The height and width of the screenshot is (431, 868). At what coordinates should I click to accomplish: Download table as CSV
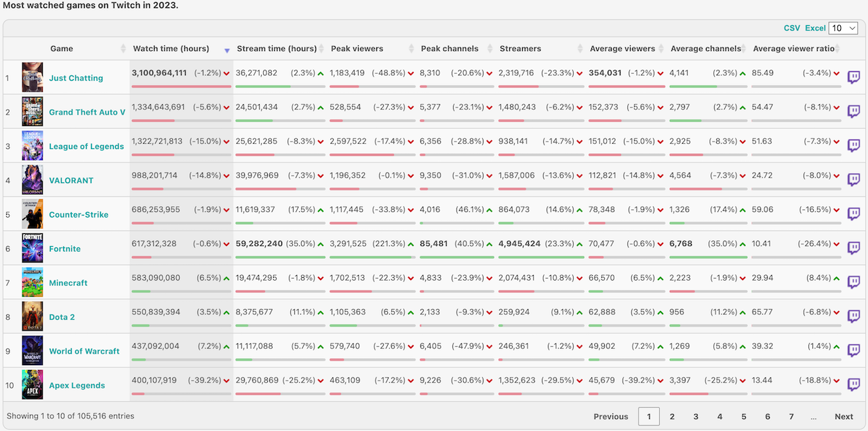791,28
